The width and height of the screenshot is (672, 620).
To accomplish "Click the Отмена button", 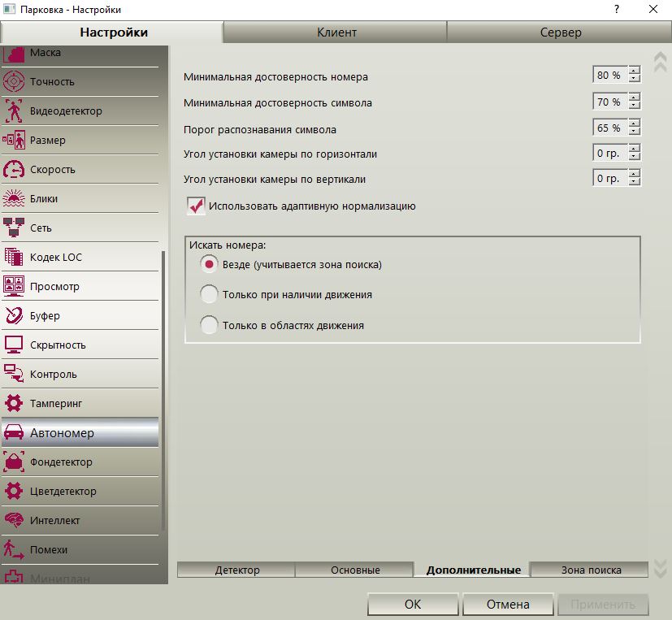I will (508, 604).
